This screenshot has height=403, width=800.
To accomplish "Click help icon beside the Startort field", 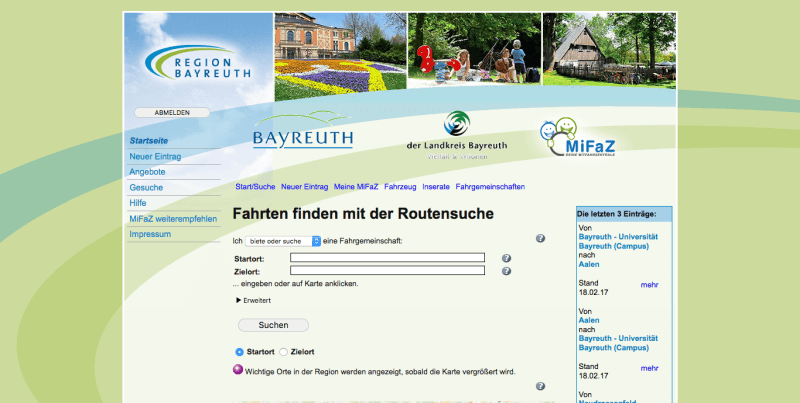I will (506, 258).
